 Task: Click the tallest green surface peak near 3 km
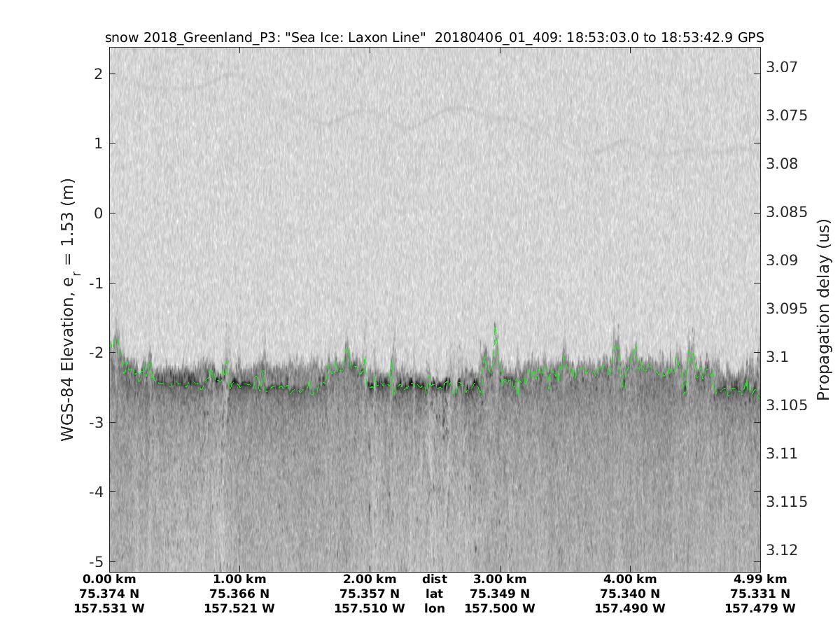click(496, 328)
